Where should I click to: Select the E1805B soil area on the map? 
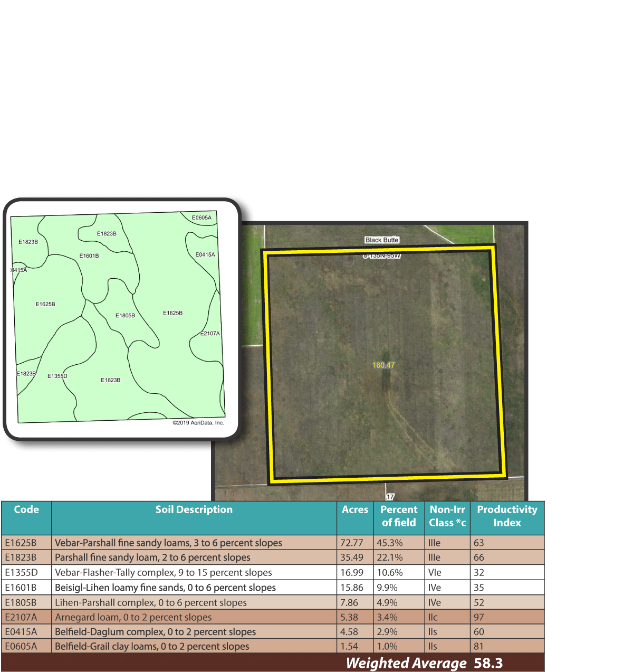125,316
